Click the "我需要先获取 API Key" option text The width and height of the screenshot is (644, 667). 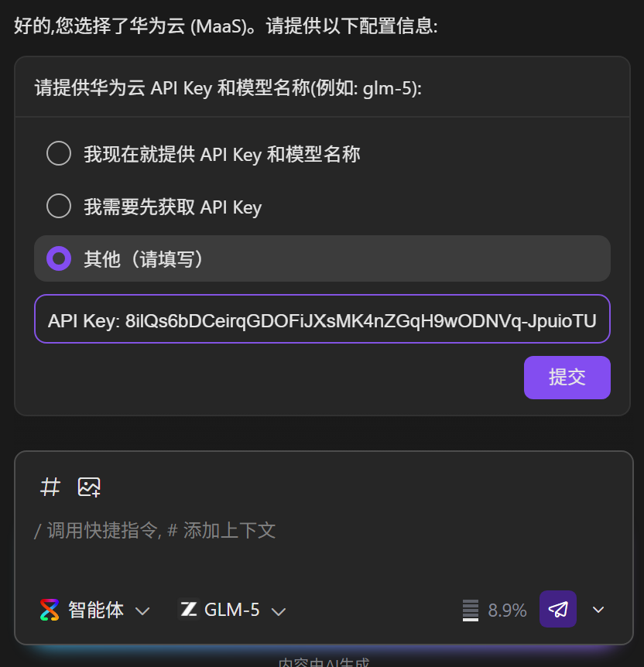point(173,207)
